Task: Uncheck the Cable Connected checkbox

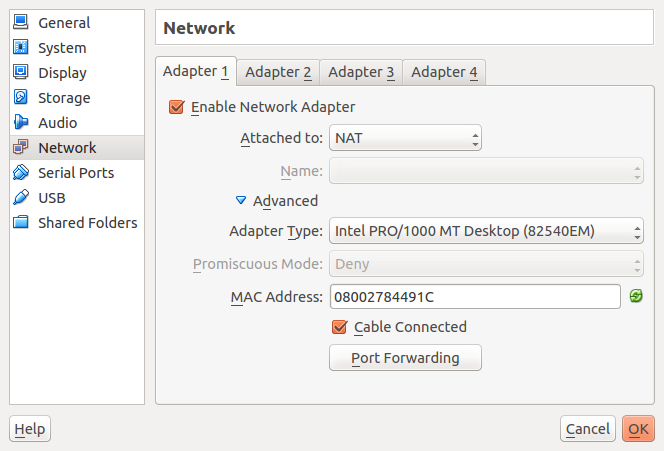Action: pos(339,327)
